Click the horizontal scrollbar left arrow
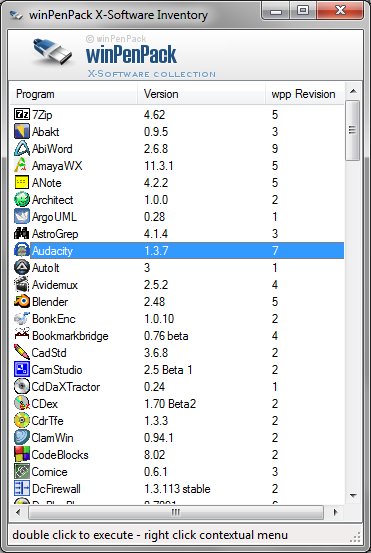 (x=19, y=512)
